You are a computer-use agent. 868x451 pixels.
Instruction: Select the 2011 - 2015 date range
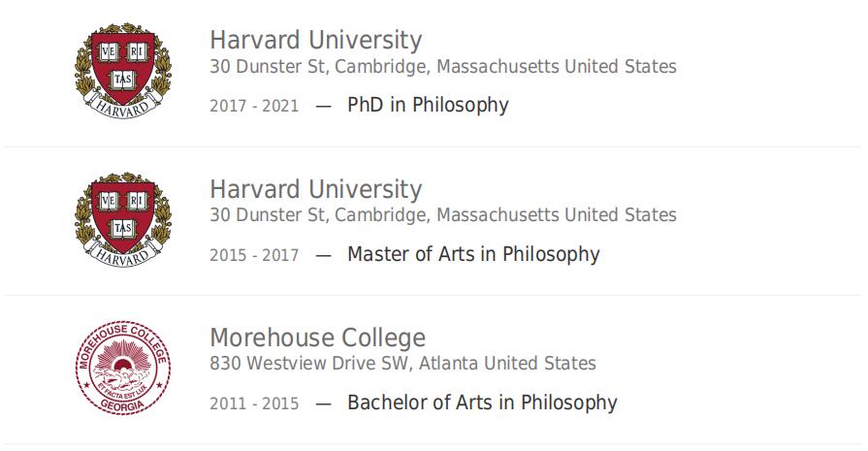point(254,403)
